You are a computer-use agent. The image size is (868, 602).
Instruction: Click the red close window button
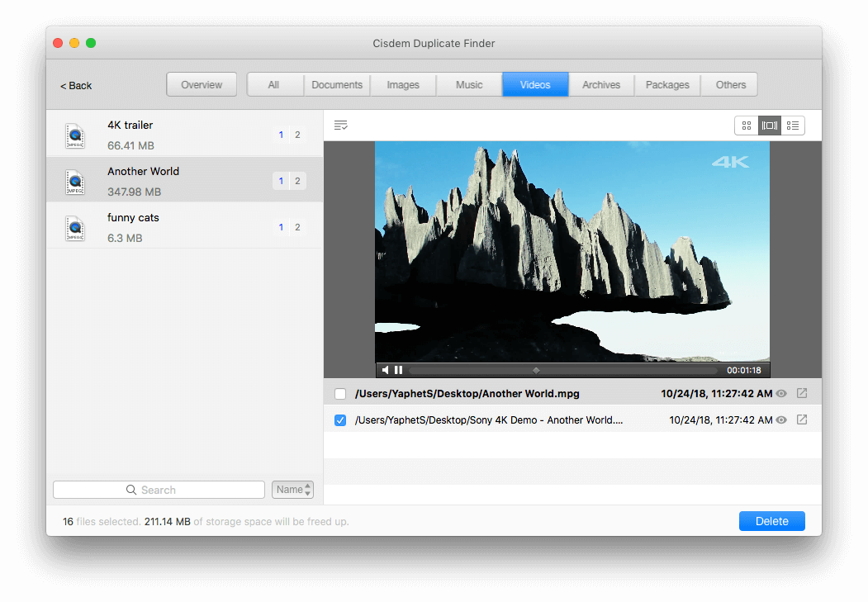coord(58,43)
